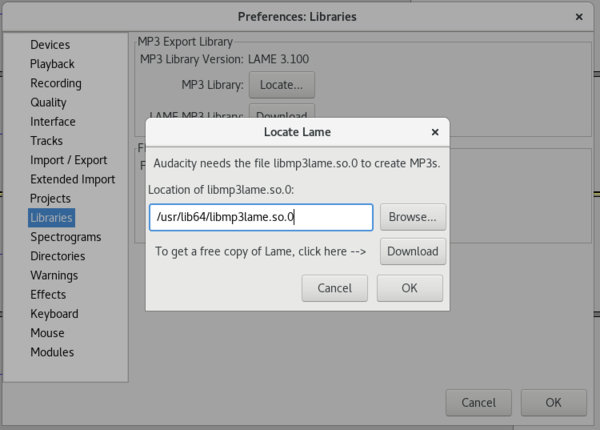Click OK in the Preferences window
Screen dimensions: 600x430
pyautogui.click(x=553, y=402)
